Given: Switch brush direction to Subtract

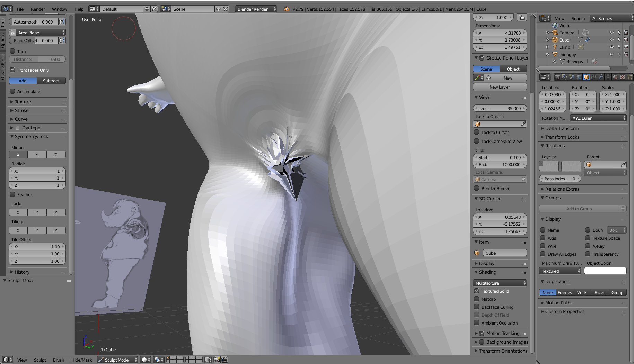Looking at the screenshot, I should [x=51, y=81].
